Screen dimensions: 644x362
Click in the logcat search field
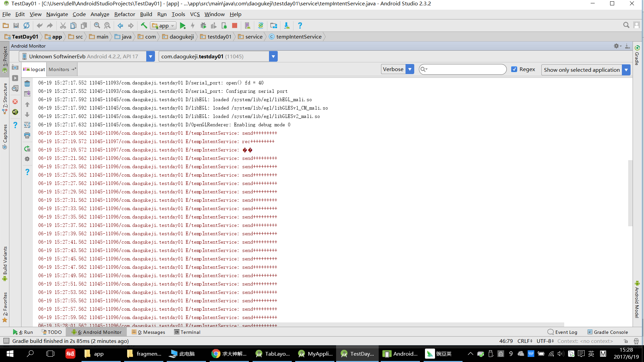coord(463,69)
